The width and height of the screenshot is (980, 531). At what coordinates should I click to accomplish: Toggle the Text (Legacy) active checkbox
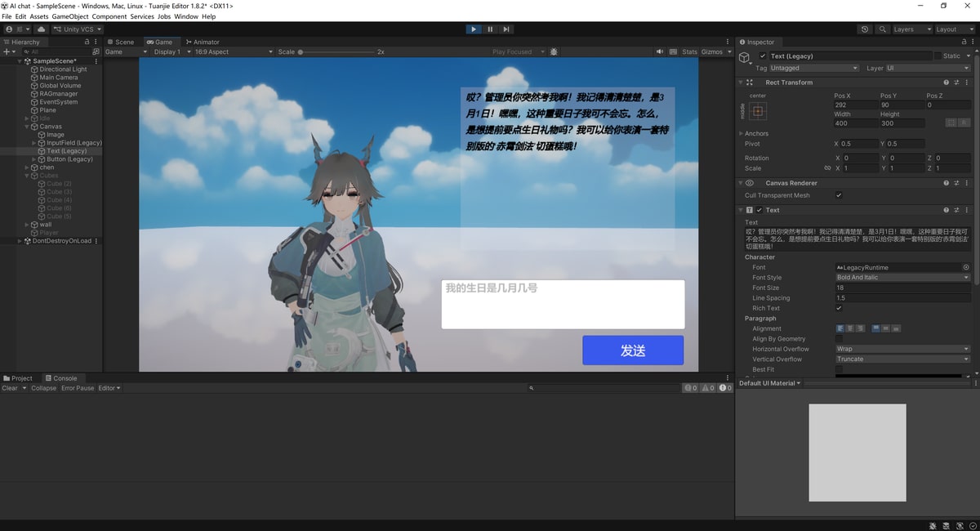coord(763,56)
